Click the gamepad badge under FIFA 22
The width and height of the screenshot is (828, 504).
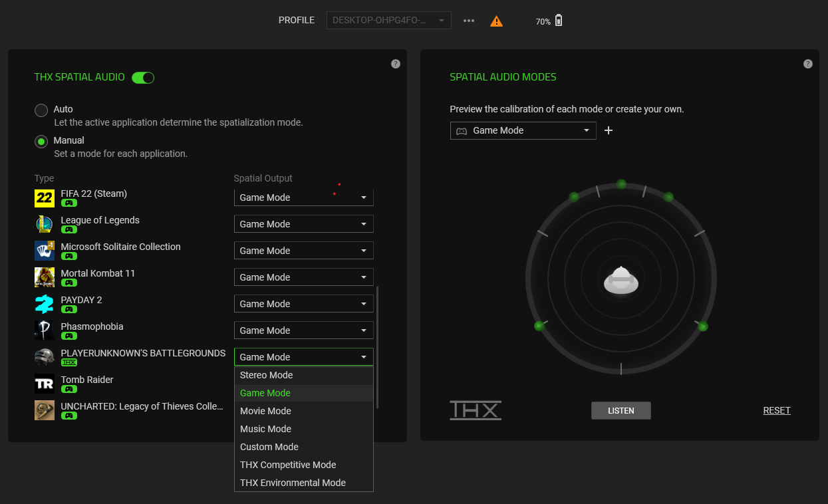[x=69, y=203]
